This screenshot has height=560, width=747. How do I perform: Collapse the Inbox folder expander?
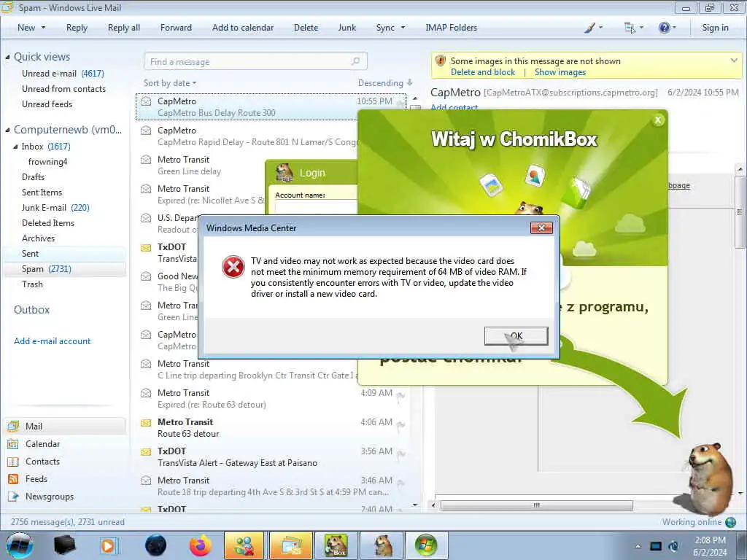pos(16,147)
